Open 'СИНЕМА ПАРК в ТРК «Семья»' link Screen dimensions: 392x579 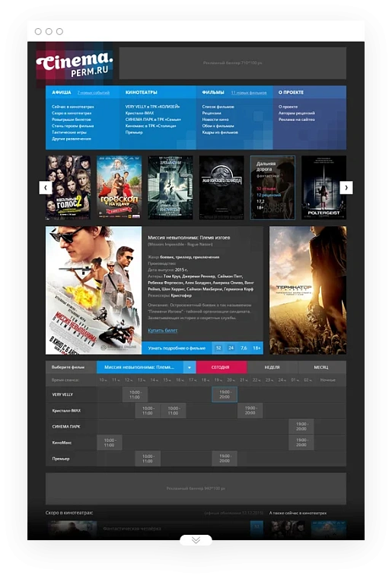coord(153,120)
